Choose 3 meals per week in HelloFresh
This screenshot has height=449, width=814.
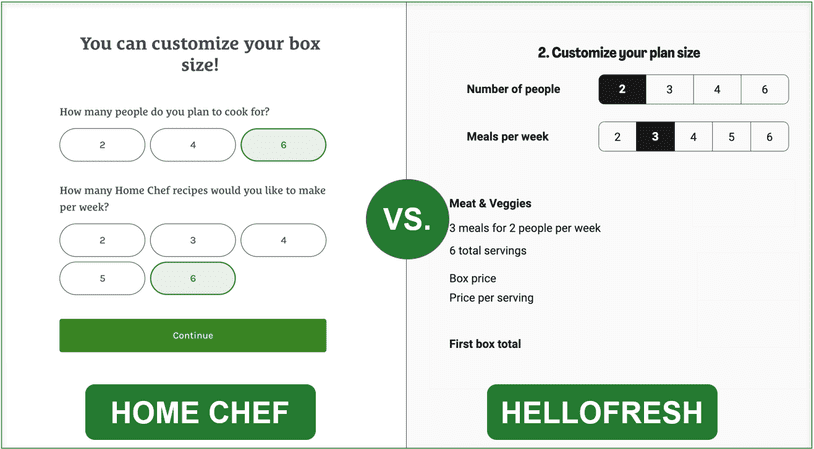pyautogui.click(x=655, y=137)
